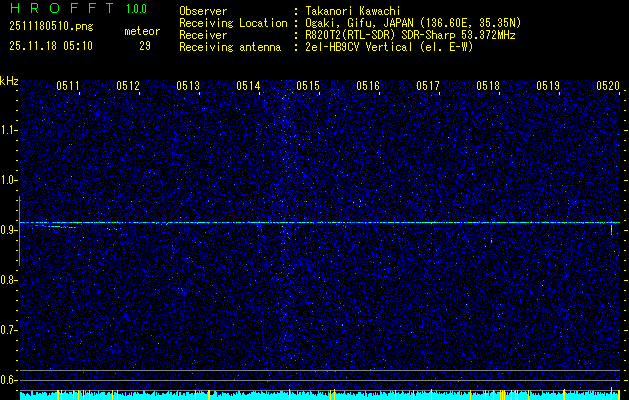Click the 'Observer' field label
The width and height of the screenshot is (629, 400).
pyautogui.click(x=203, y=11)
